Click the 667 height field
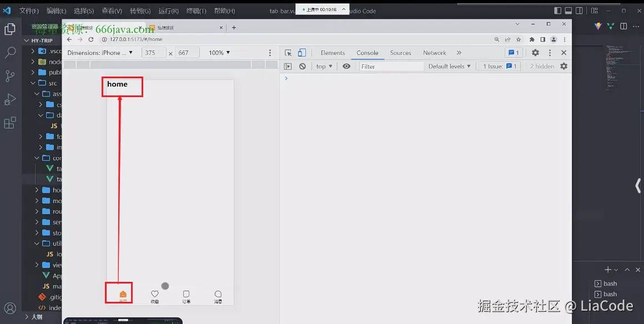644x324 pixels. (x=187, y=53)
